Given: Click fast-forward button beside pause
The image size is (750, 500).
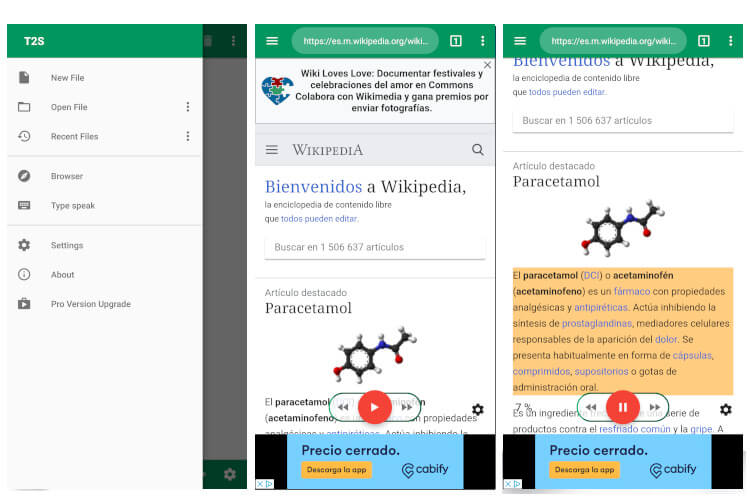Looking at the screenshot, I should click(x=655, y=407).
